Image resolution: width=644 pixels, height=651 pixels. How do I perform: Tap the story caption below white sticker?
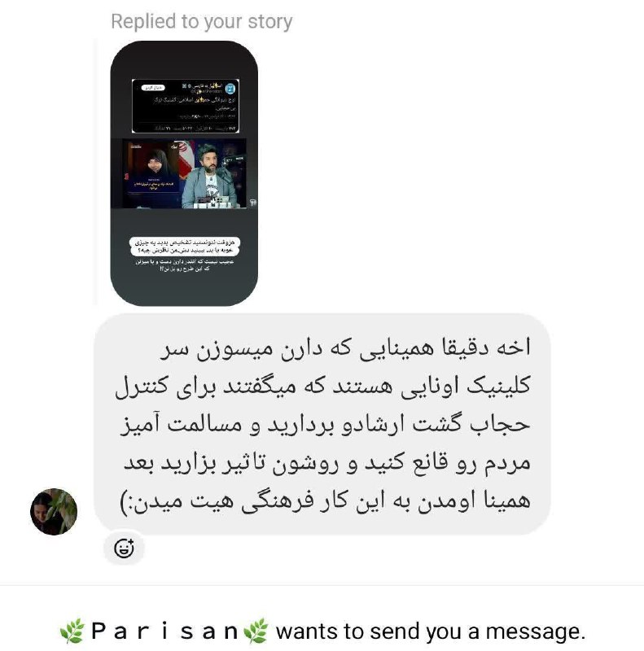point(185,265)
